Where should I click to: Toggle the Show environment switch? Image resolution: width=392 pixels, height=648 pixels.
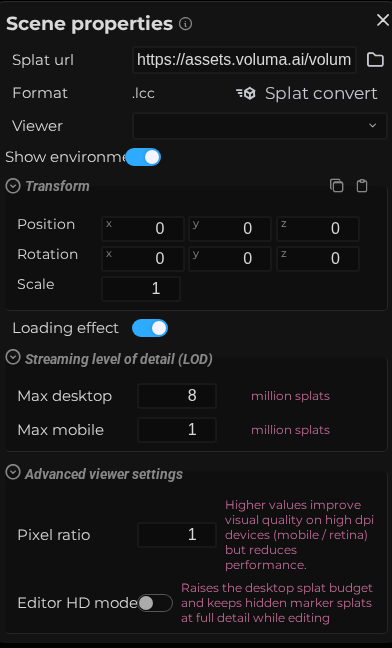coord(143,157)
